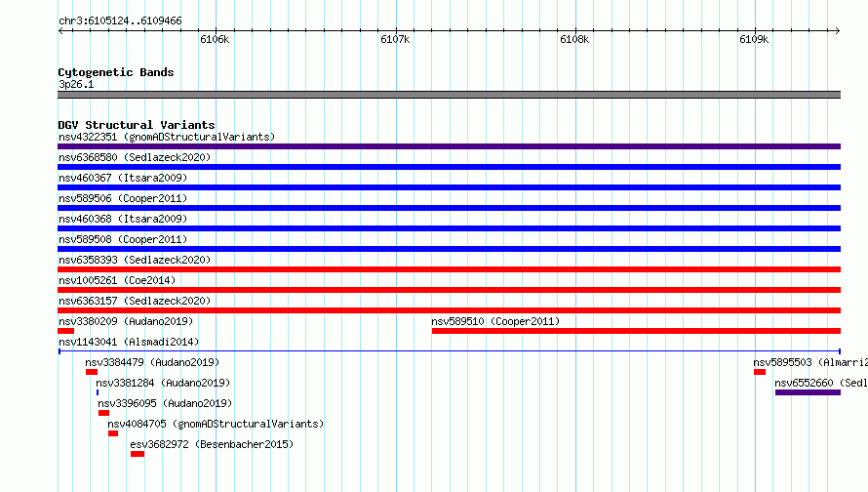The height and width of the screenshot is (492, 868).
Task: Open nsv1005261 (Coe2014) label
Action: coord(117,280)
